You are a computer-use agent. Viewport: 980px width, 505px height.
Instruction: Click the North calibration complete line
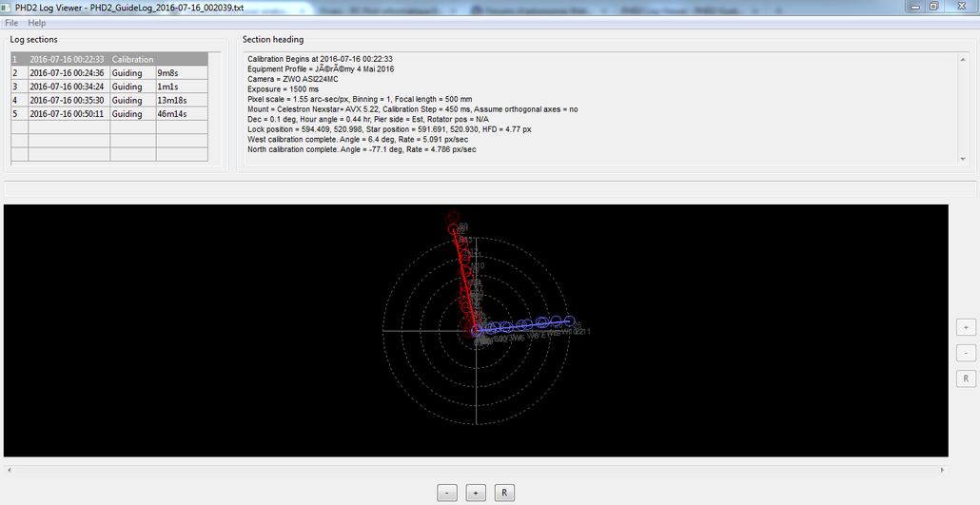point(362,149)
